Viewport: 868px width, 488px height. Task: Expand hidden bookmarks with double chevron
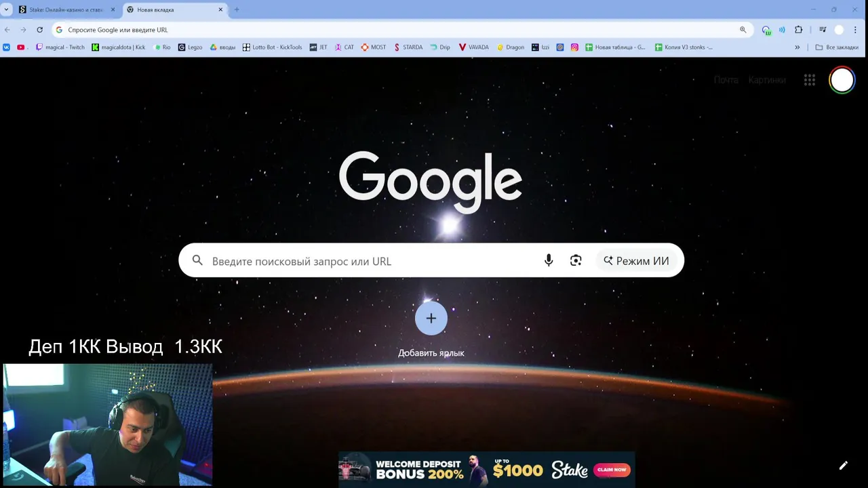[797, 47]
